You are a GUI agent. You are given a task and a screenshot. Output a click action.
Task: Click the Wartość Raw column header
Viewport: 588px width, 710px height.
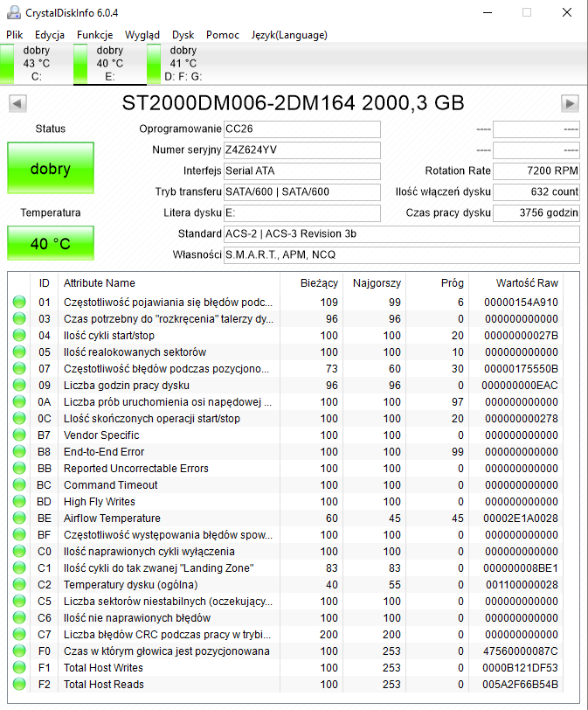[x=516, y=283]
